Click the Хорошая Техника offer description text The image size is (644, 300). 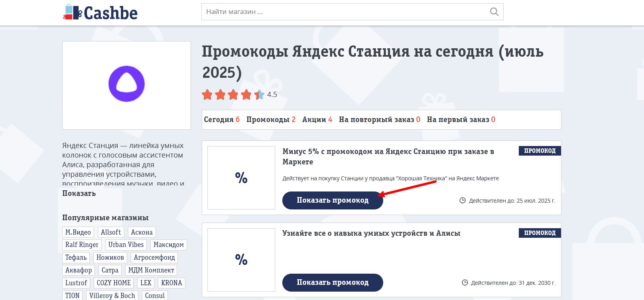(391, 178)
